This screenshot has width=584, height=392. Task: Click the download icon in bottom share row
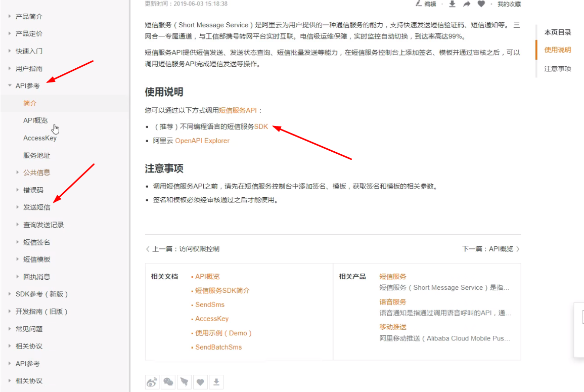click(216, 382)
